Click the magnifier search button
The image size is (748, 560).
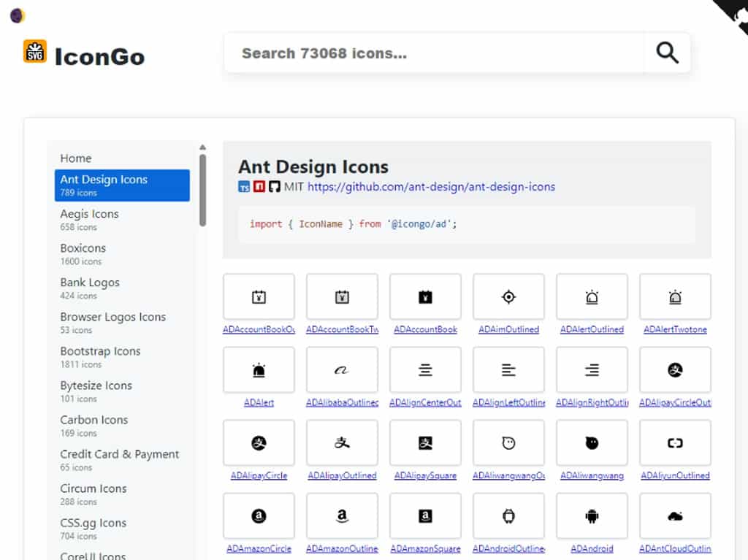click(667, 53)
